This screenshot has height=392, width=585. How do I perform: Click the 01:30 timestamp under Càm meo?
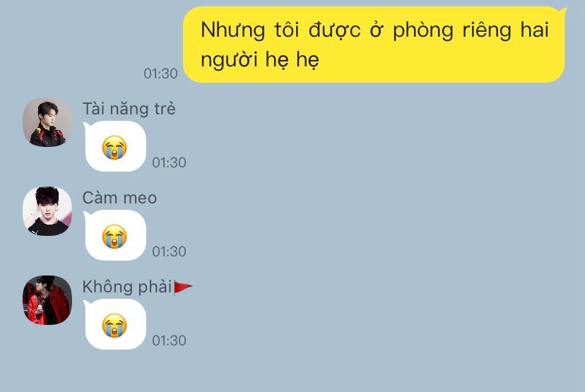[x=169, y=251]
